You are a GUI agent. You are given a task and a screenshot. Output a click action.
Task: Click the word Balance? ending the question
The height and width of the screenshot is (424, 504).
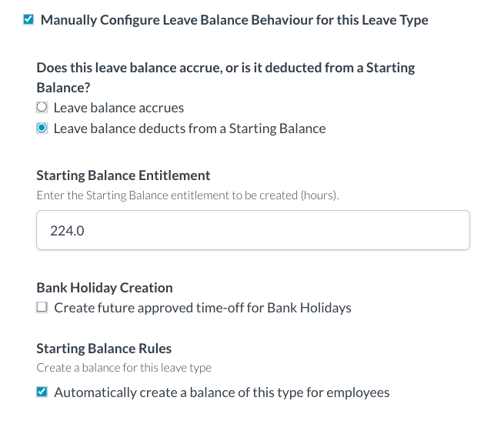(63, 88)
